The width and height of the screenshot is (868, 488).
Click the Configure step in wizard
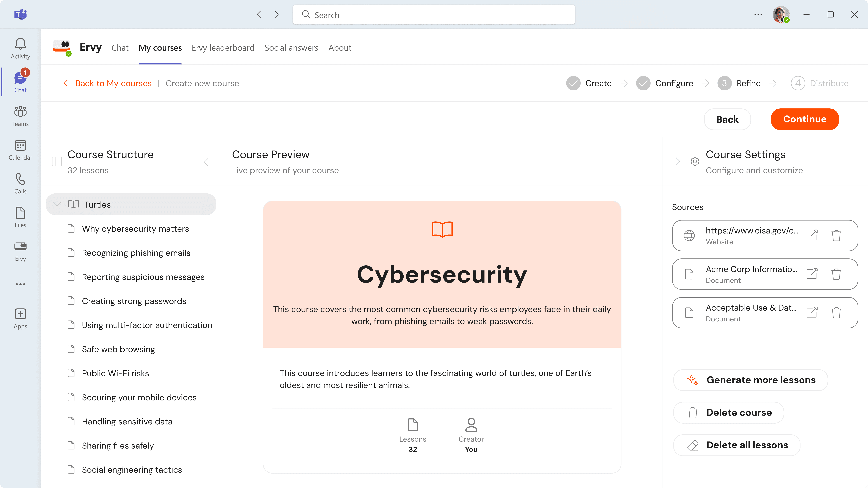point(674,83)
